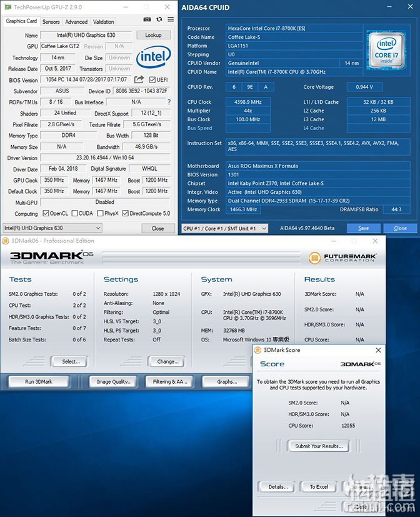This screenshot has height=517, width=420.
Task: Click the GPU-Z title bar app icon
Action: pos(7,7)
